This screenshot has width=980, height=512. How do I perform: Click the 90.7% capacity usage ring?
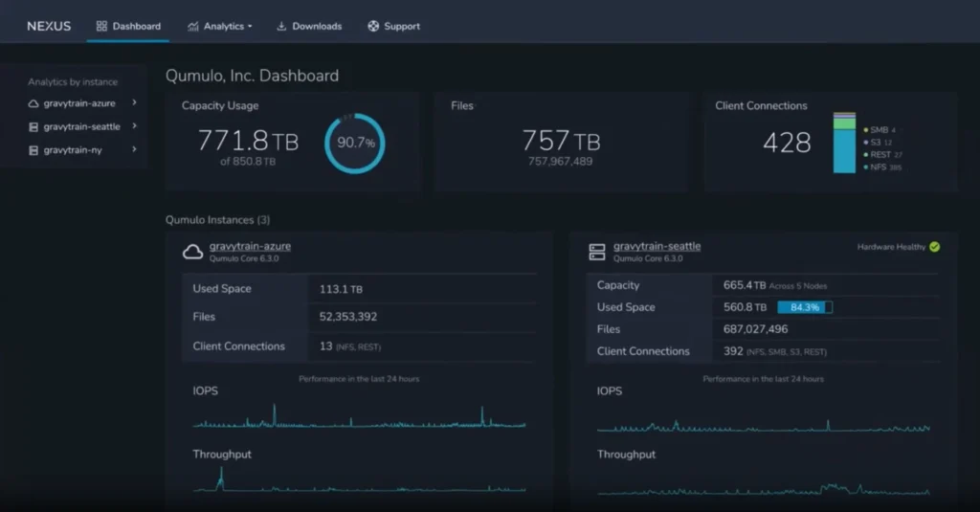pyautogui.click(x=355, y=144)
